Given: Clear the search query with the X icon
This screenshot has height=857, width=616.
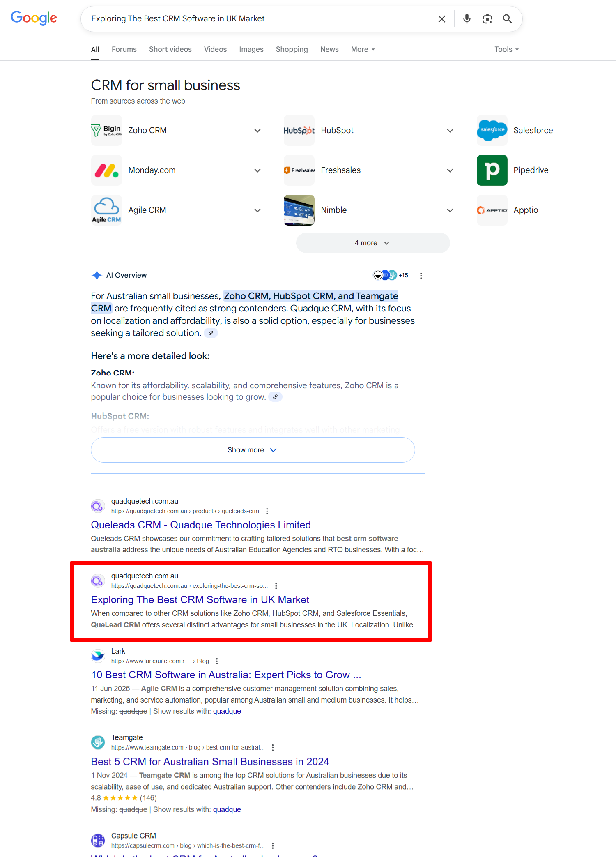Looking at the screenshot, I should coord(442,19).
